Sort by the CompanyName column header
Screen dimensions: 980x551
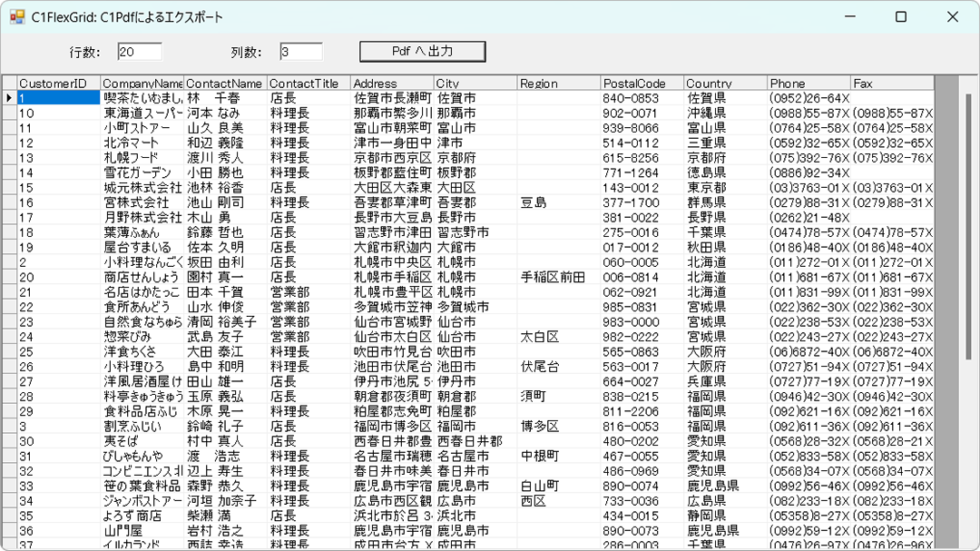[x=142, y=84]
